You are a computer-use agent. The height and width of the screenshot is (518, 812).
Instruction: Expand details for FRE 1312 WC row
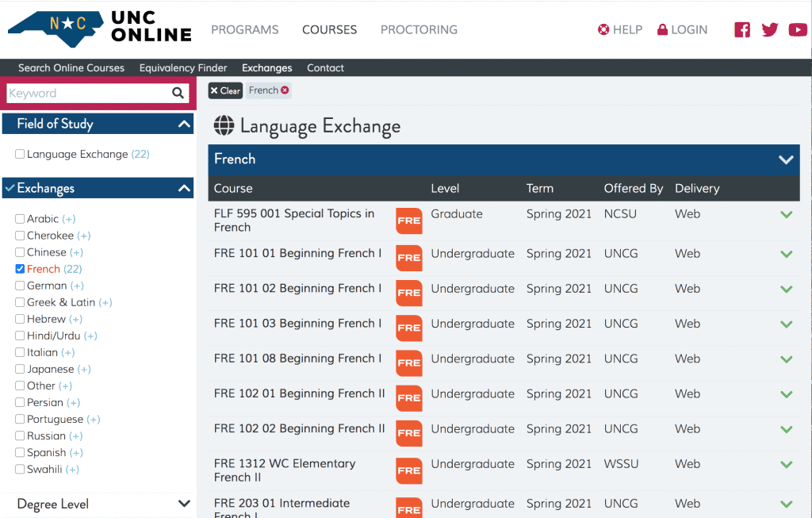(x=787, y=464)
